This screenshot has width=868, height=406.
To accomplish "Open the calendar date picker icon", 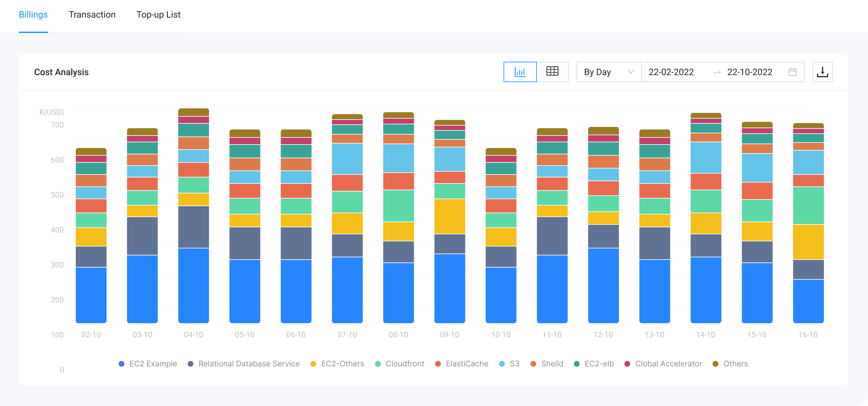I will (x=793, y=72).
